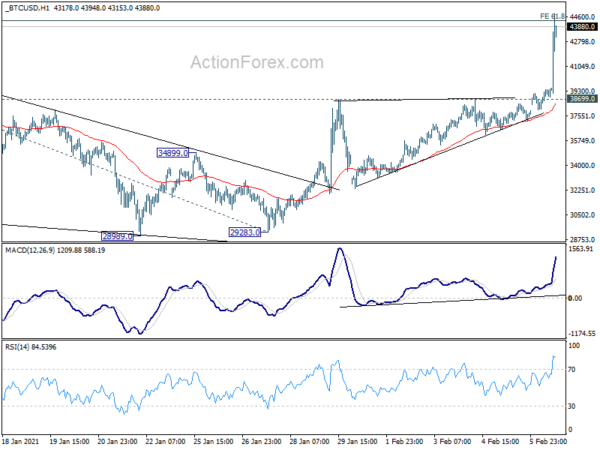This screenshot has height=450, width=600.
Task: Click the 34899.0 price label
Action: (173, 153)
